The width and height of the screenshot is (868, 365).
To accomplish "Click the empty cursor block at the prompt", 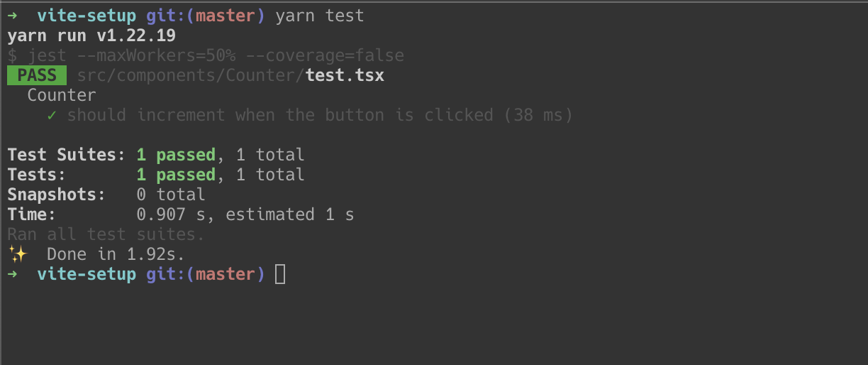I will (280, 274).
